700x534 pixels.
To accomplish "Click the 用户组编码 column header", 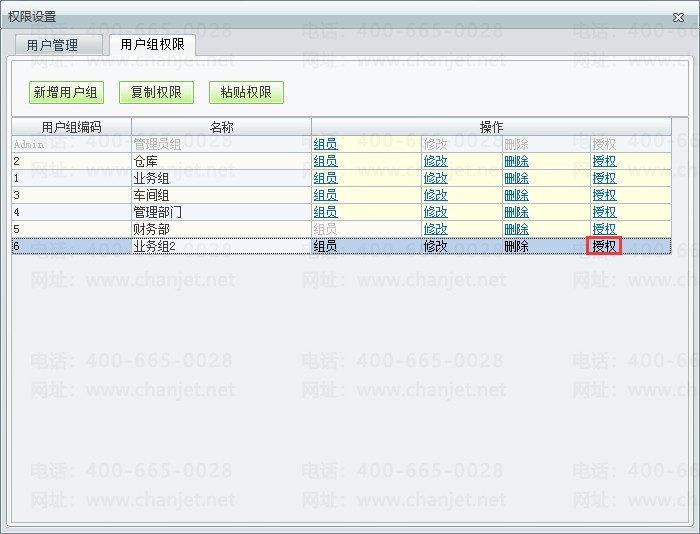I will [71, 127].
